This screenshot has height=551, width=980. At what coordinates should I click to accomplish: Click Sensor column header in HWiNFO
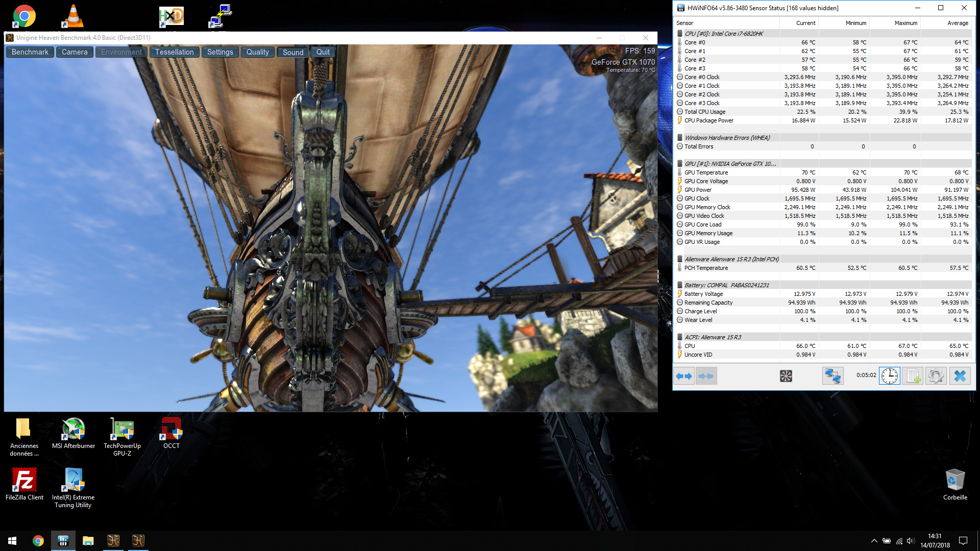point(726,23)
